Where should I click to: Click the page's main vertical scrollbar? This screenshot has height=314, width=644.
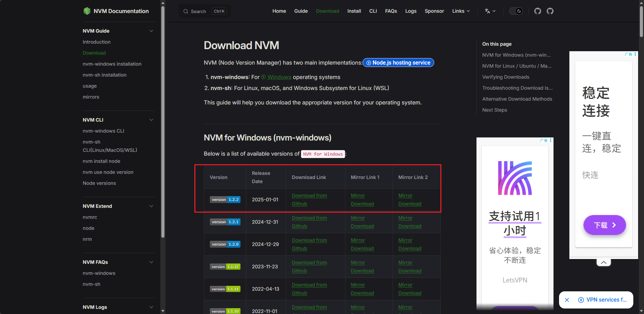pyautogui.click(x=641, y=21)
